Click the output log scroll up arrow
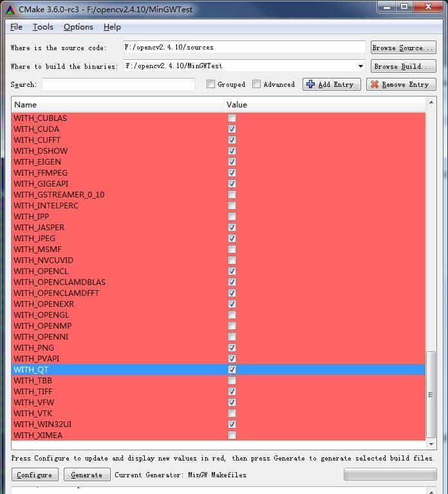The height and width of the screenshot is (494, 448). click(x=431, y=491)
